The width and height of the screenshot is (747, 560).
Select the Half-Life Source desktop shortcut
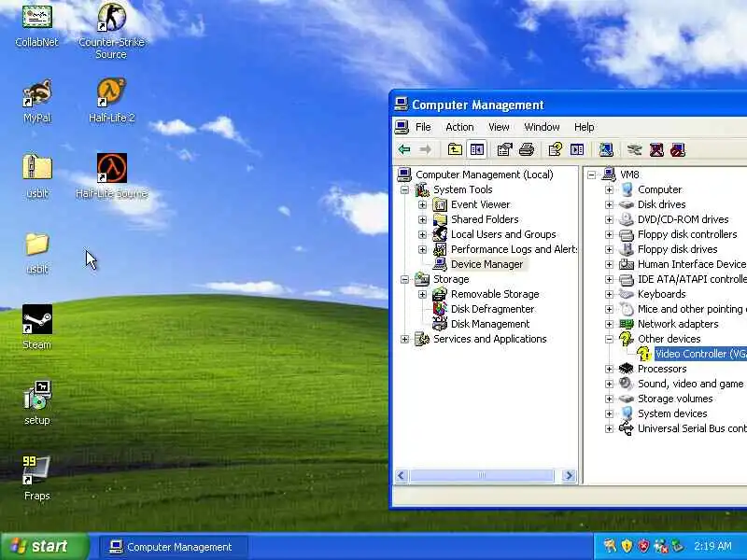[111, 175]
